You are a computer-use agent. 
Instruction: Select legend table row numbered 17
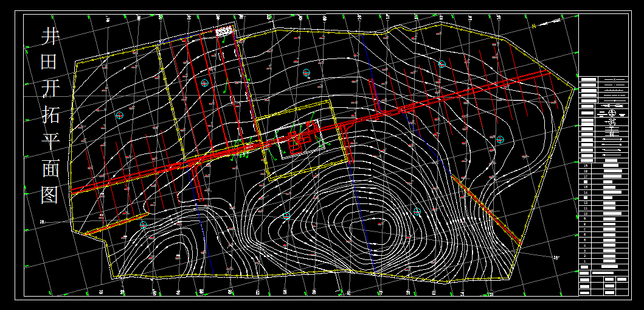[604, 177]
